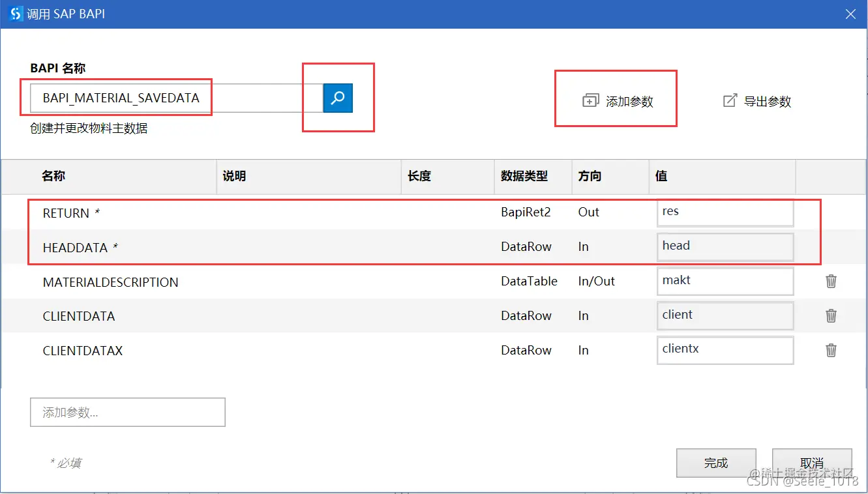Click the 添加参数 plus icon
This screenshot has height=494, width=868.
[x=590, y=101]
